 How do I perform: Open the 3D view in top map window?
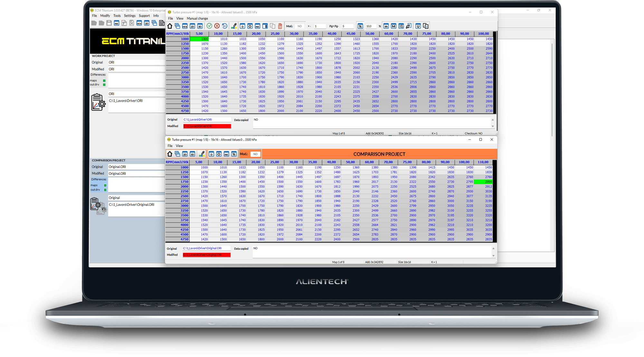[200, 26]
